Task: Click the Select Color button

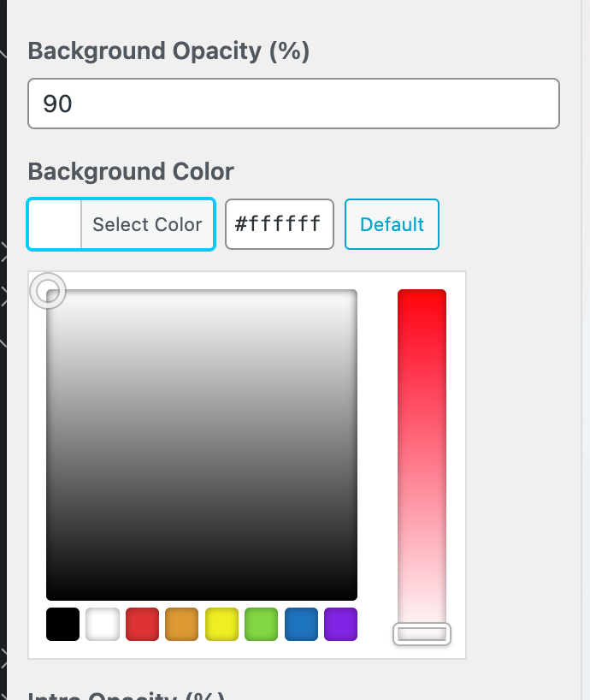Action: coord(147,224)
